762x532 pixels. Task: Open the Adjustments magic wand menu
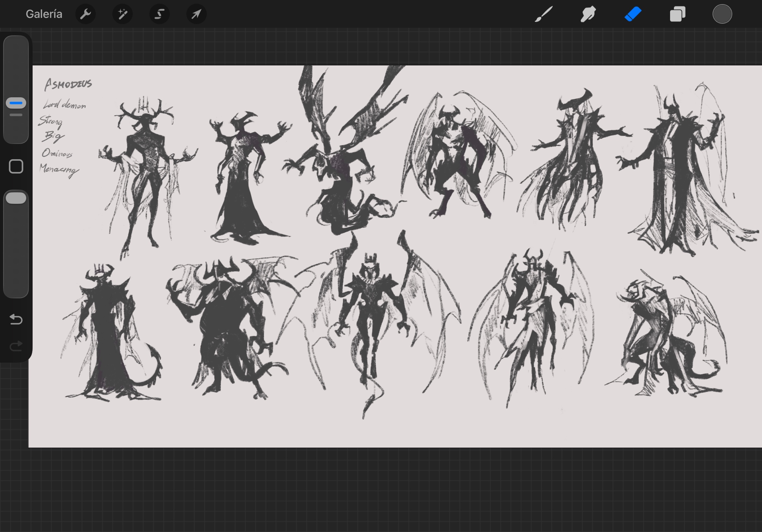(x=122, y=14)
